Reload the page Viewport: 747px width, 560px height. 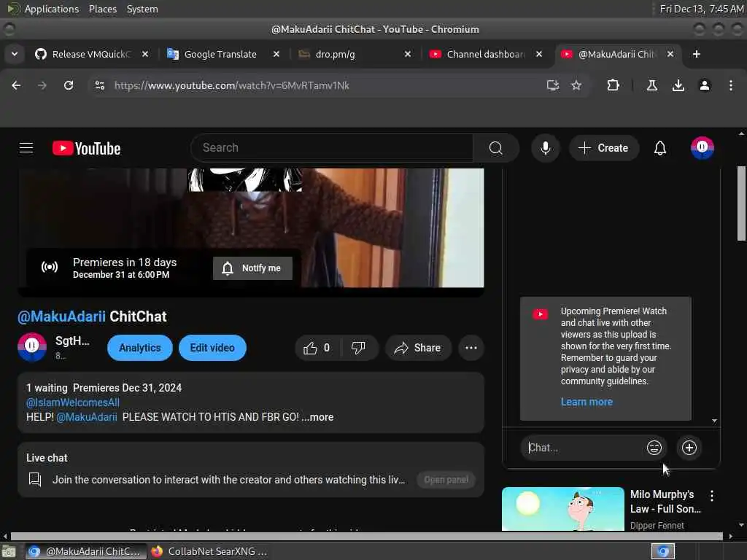[69, 85]
